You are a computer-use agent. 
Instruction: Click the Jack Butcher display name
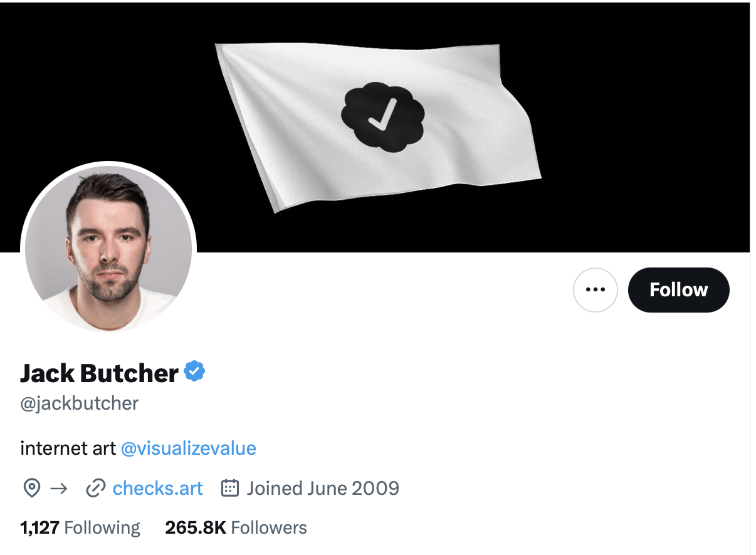[100, 373]
